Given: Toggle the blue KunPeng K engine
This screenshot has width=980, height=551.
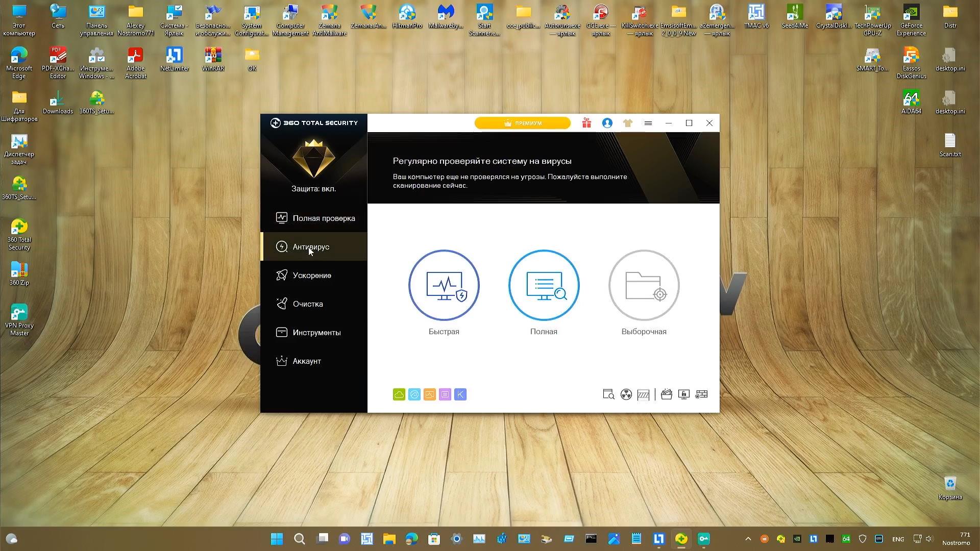Looking at the screenshot, I should point(460,394).
